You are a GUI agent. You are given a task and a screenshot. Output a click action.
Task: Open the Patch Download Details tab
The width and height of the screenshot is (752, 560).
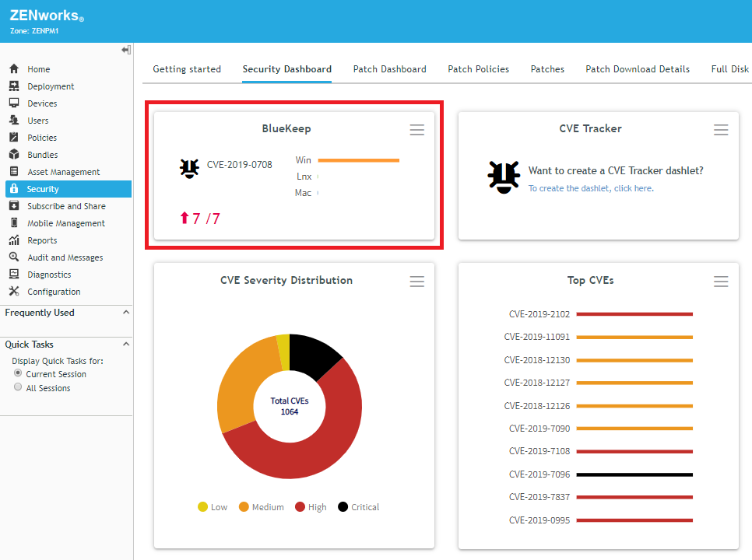[638, 69]
